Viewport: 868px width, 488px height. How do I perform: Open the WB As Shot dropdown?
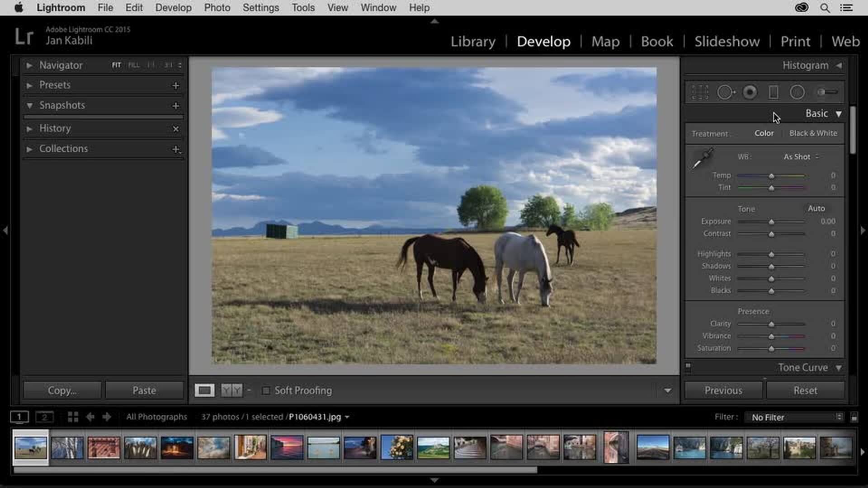[800, 157]
